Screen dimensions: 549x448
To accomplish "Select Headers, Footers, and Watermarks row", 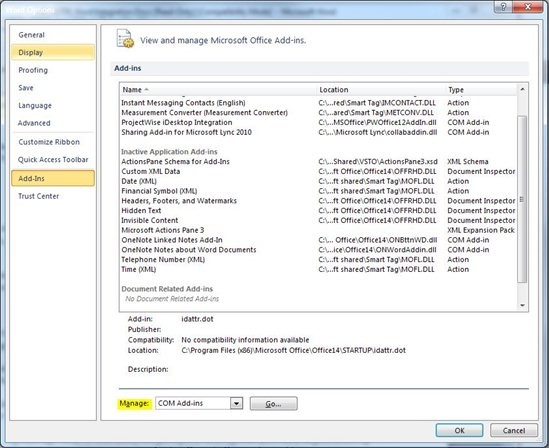I will pyautogui.click(x=318, y=201).
